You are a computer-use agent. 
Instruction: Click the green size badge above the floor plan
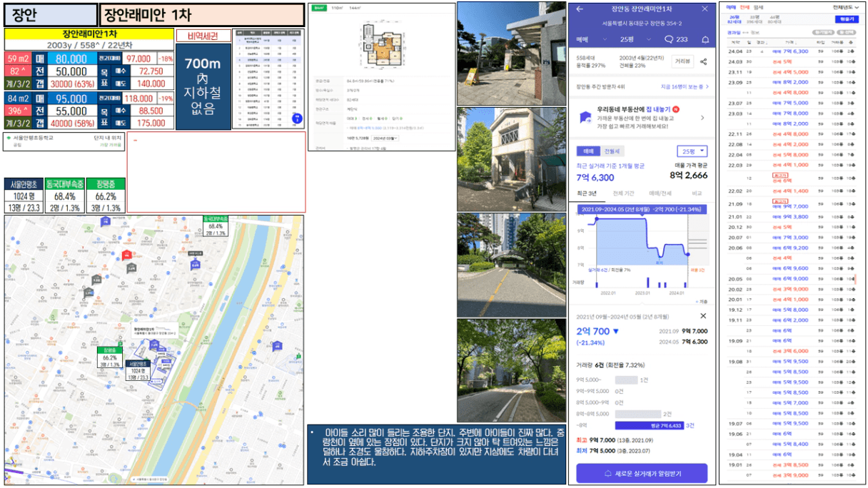pos(318,7)
